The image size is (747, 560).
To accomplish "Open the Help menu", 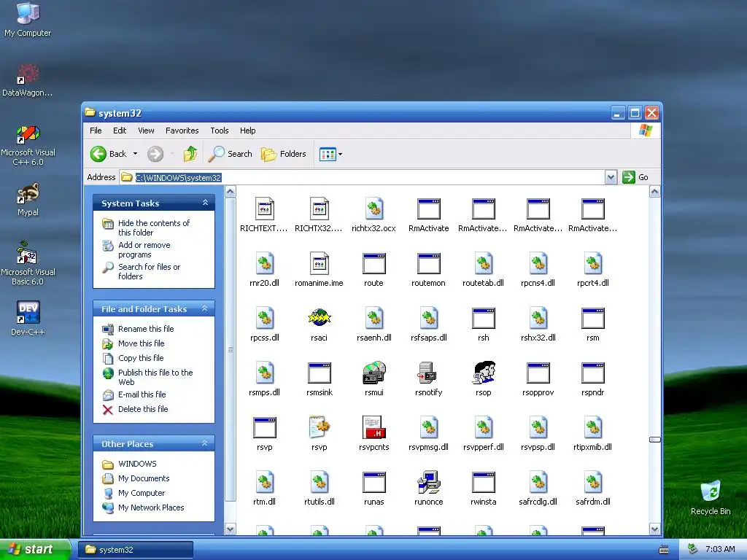I will [x=248, y=131].
